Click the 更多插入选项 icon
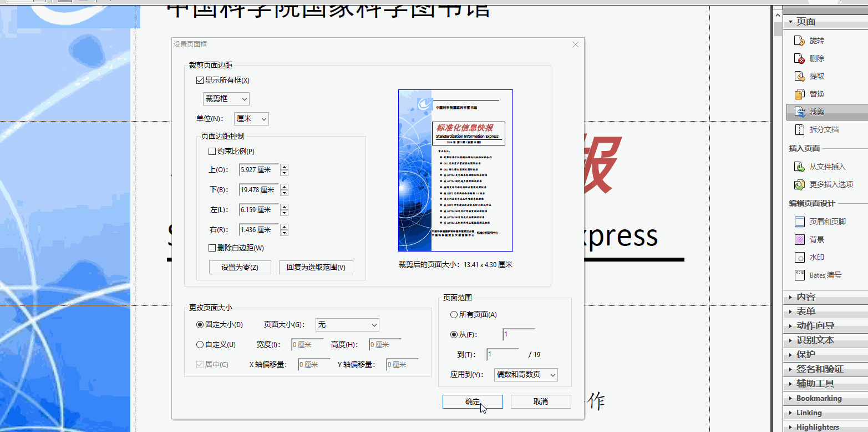Viewport: 868px width, 432px height. pyautogui.click(x=799, y=184)
